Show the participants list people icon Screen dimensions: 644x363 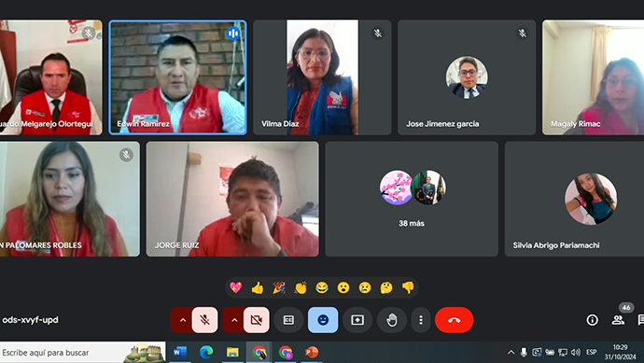tap(618, 320)
